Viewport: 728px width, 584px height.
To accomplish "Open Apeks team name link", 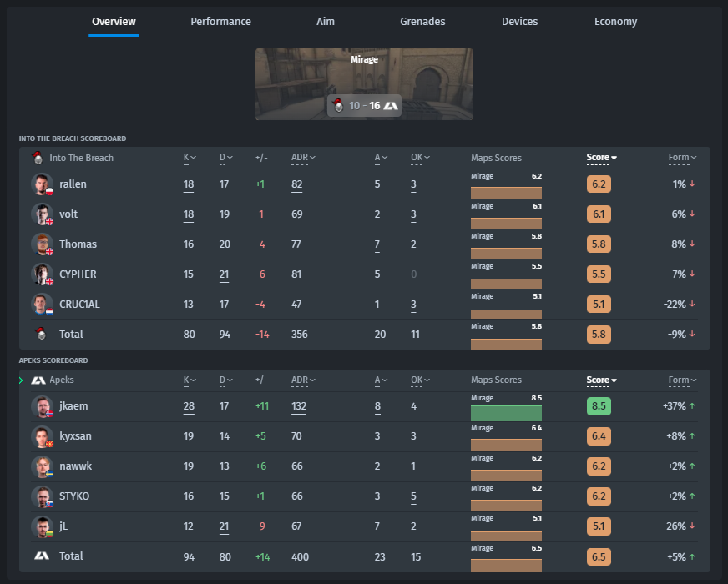I will click(x=62, y=380).
